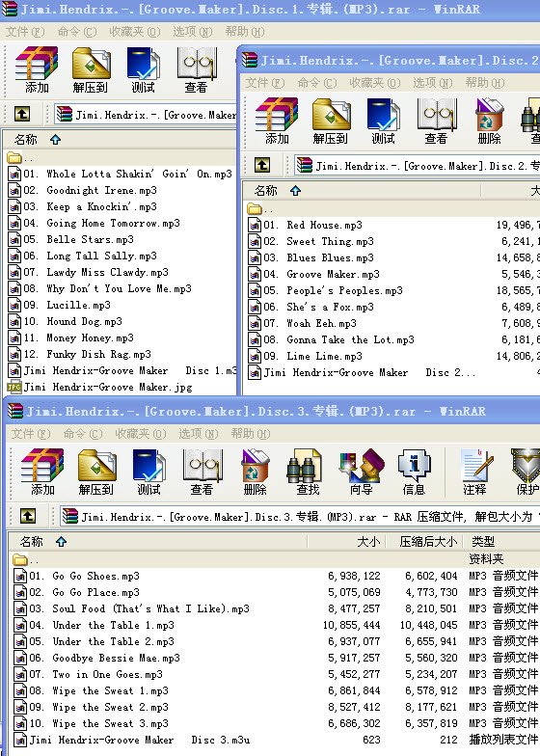Click Test icon in Disc 1 window
The height and width of the screenshot is (756, 540).
coord(143,69)
